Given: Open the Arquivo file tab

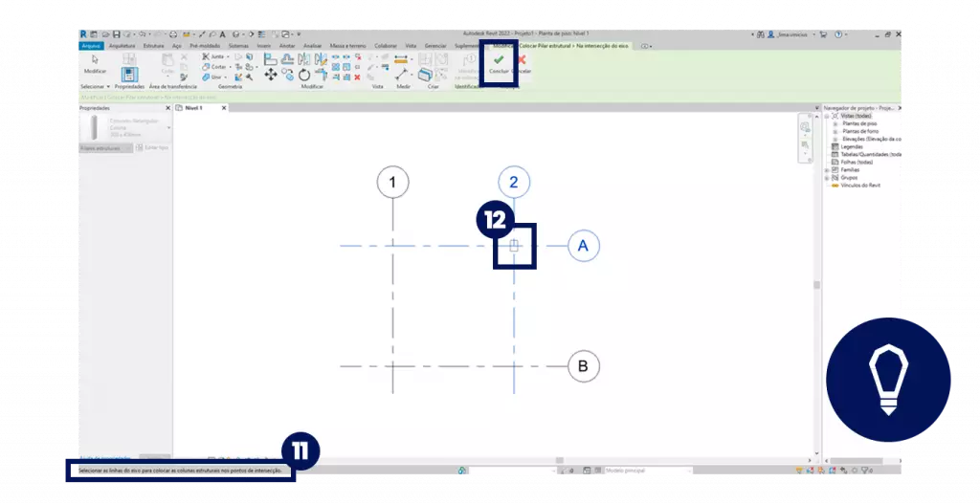Looking at the screenshot, I should 91,46.
